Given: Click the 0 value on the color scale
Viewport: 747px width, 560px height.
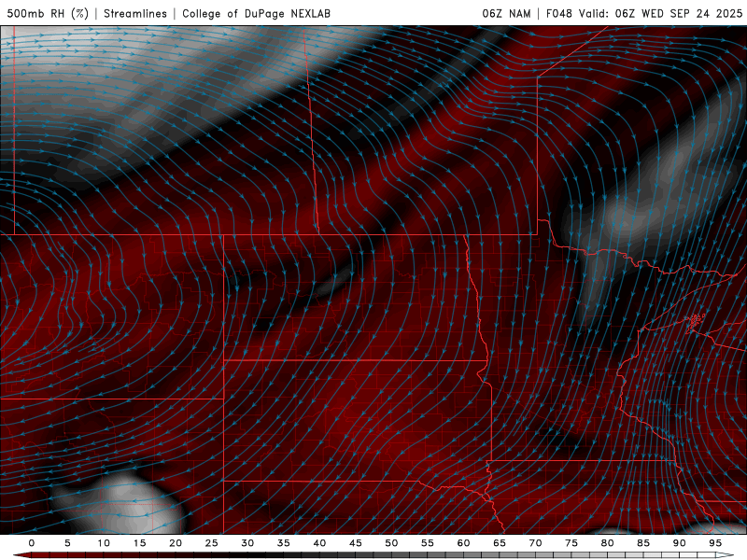Looking at the screenshot, I should click(32, 543).
